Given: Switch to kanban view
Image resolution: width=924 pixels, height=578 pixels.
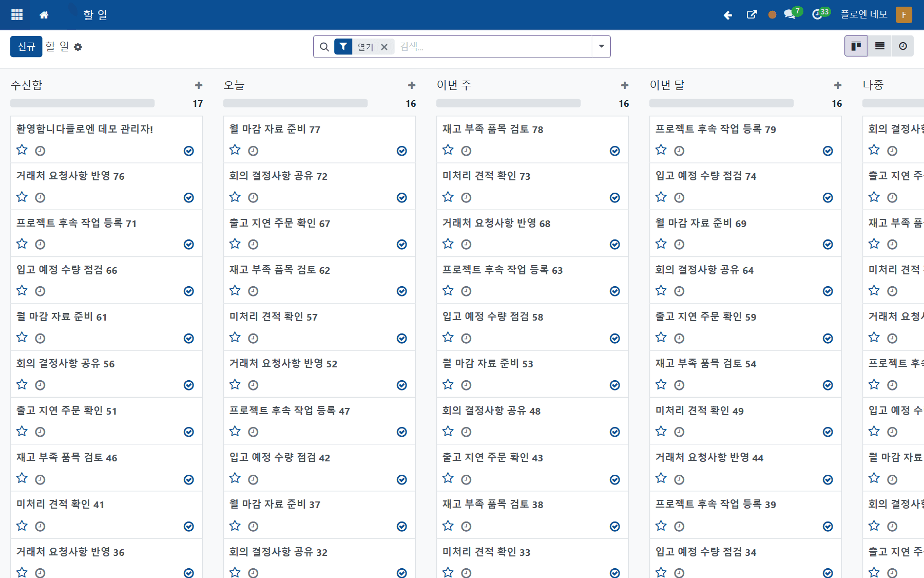Looking at the screenshot, I should tap(856, 46).
